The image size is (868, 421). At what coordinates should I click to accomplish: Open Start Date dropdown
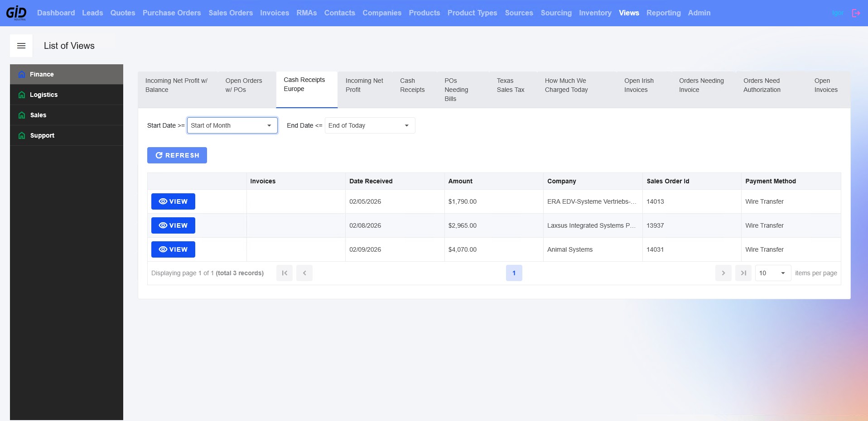pyautogui.click(x=232, y=125)
